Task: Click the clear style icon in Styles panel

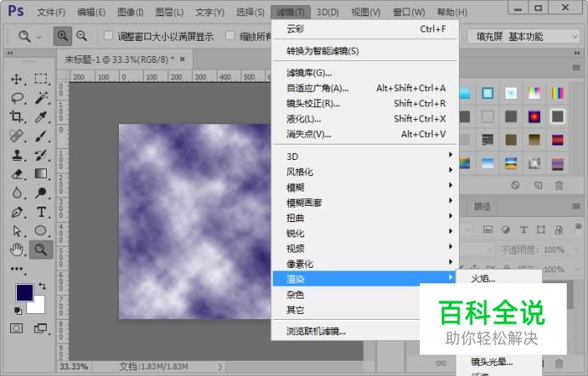Action: pyautogui.click(x=515, y=185)
